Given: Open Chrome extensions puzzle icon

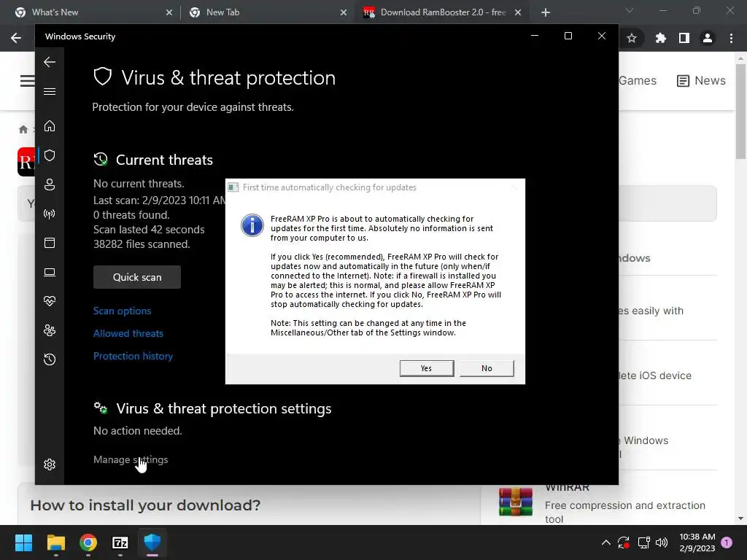Looking at the screenshot, I should tap(660, 38).
